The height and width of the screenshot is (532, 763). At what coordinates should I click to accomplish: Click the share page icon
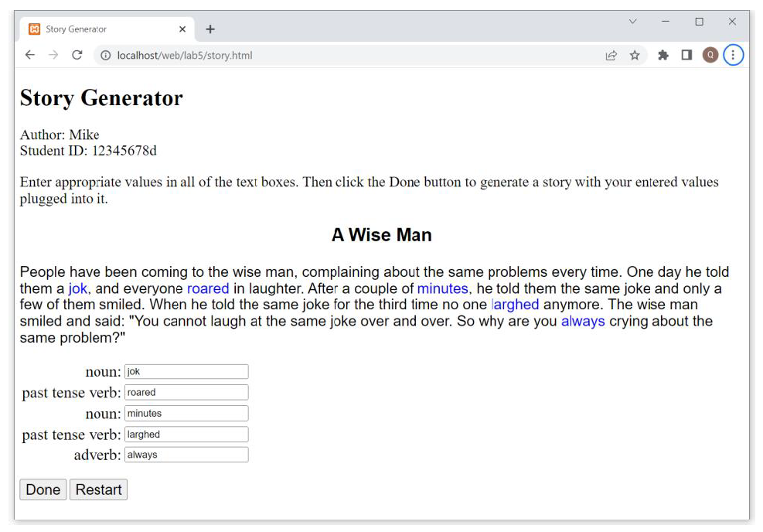[611, 55]
